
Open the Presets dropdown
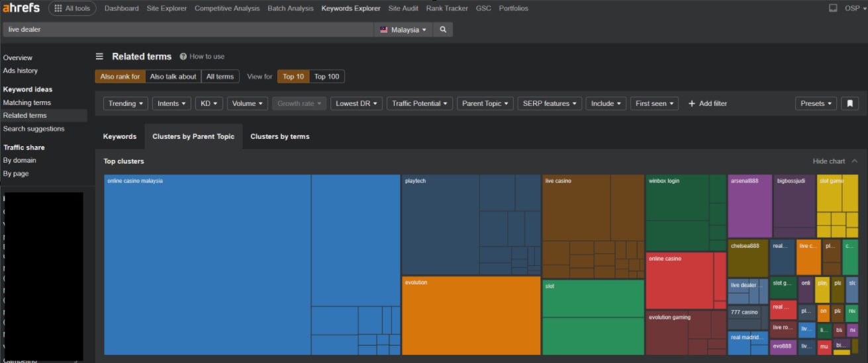tap(816, 103)
